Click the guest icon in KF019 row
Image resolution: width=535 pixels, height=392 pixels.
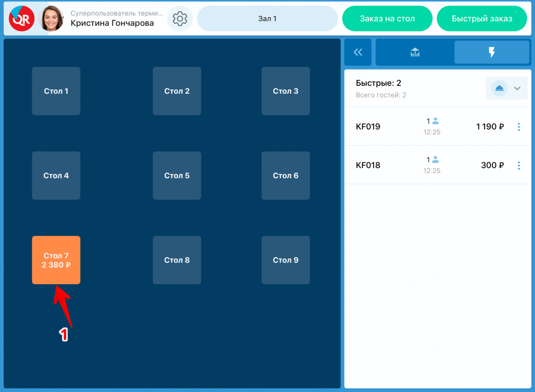pyautogui.click(x=436, y=121)
